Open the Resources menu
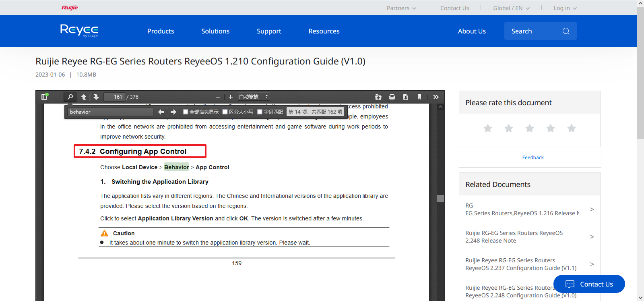Image resolution: width=644 pixels, height=301 pixels. click(x=324, y=31)
